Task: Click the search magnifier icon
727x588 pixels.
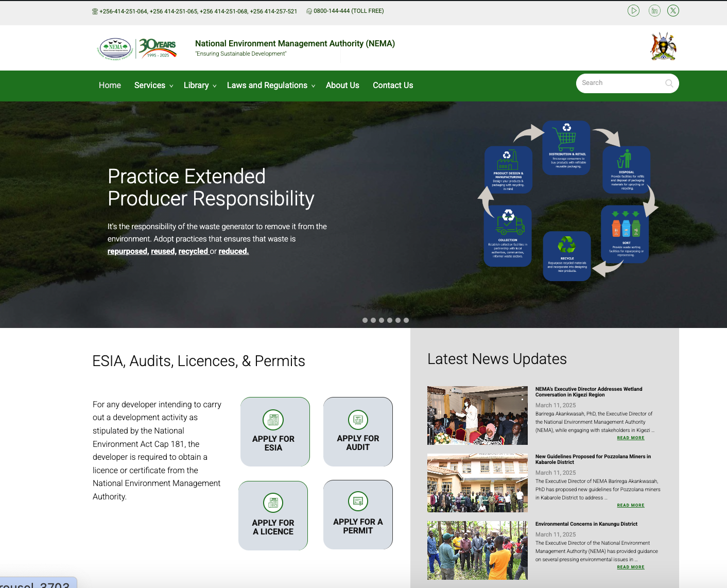Action: 669,83
